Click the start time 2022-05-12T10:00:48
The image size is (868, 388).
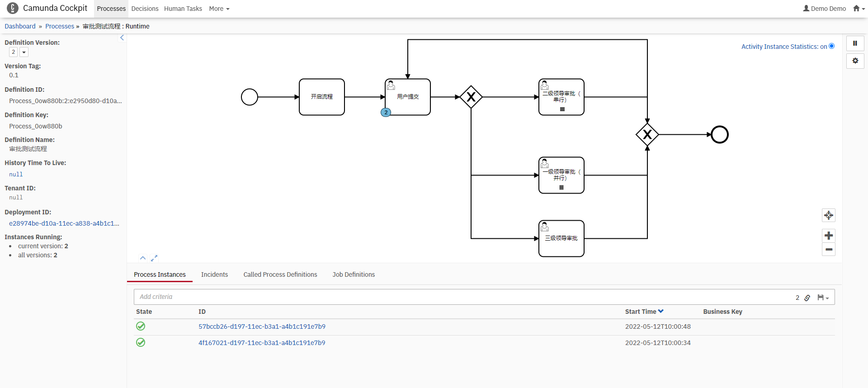coord(658,326)
